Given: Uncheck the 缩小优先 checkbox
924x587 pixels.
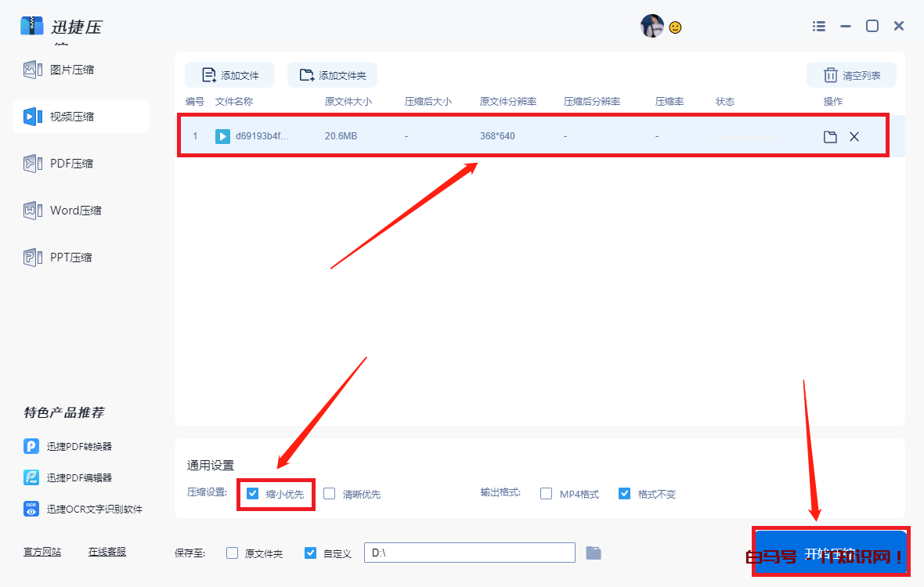Looking at the screenshot, I should (252, 494).
